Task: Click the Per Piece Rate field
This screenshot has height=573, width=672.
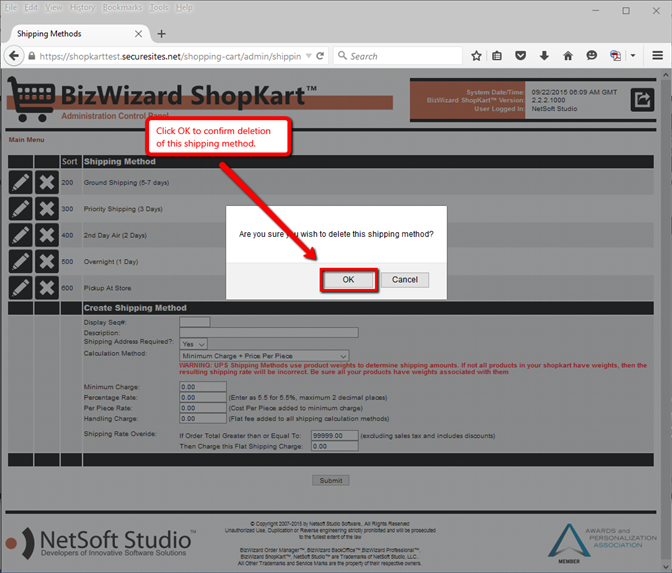Action: 203,408
